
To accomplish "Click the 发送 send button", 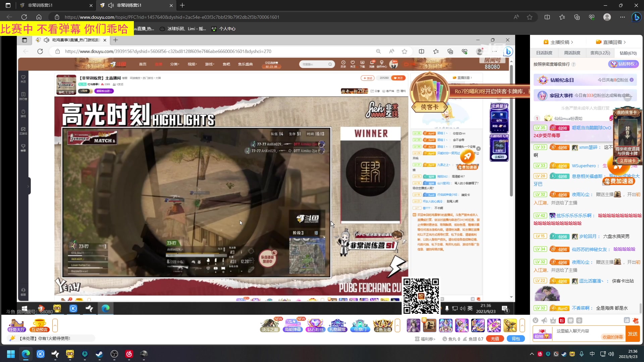I will point(633,334).
